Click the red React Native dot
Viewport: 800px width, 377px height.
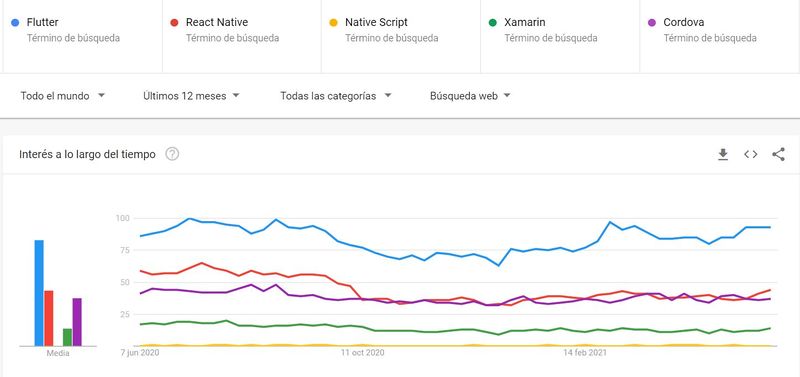coord(174,22)
